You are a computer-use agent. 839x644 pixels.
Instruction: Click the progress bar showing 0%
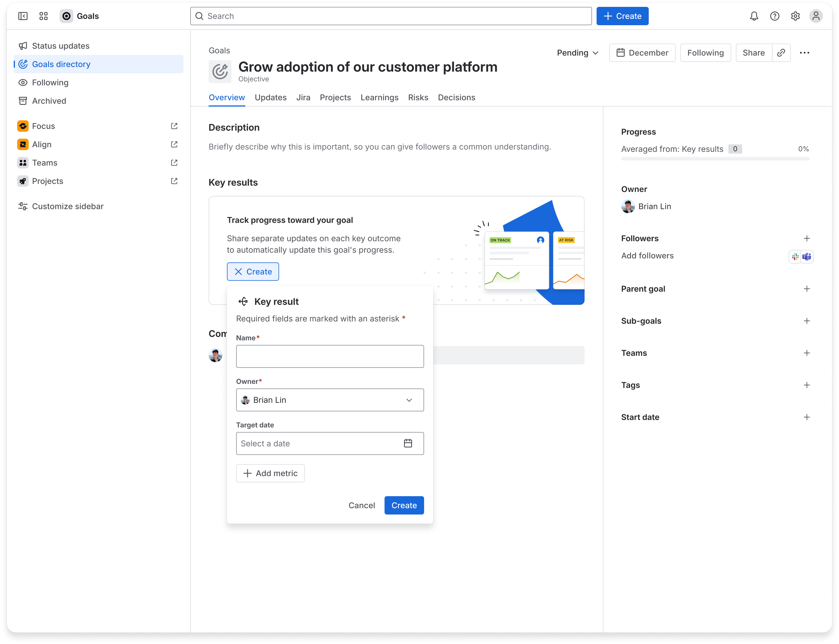pos(715,159)
